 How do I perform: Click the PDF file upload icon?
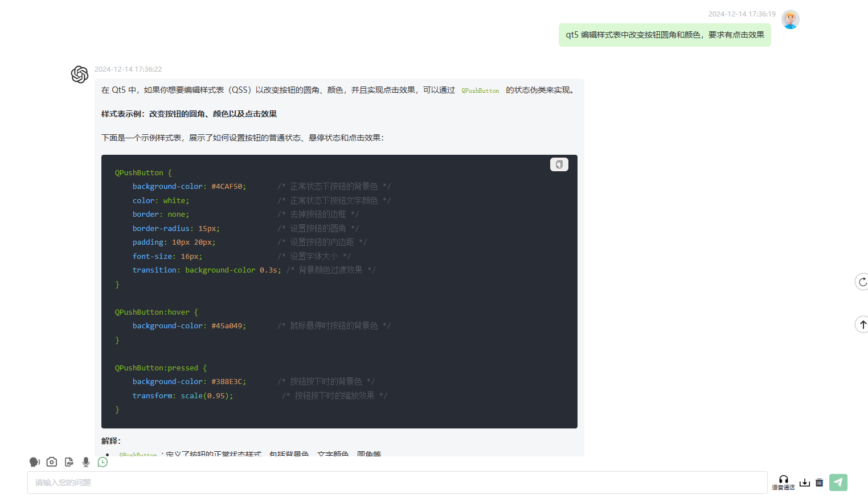69,462
